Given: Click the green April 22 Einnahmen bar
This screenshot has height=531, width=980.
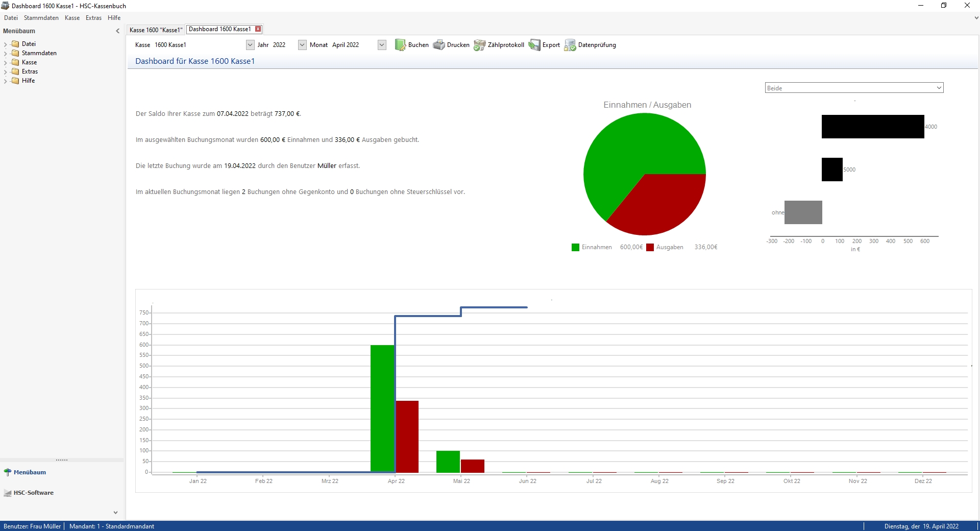Looking at the screenshot, I should [383, 408].
